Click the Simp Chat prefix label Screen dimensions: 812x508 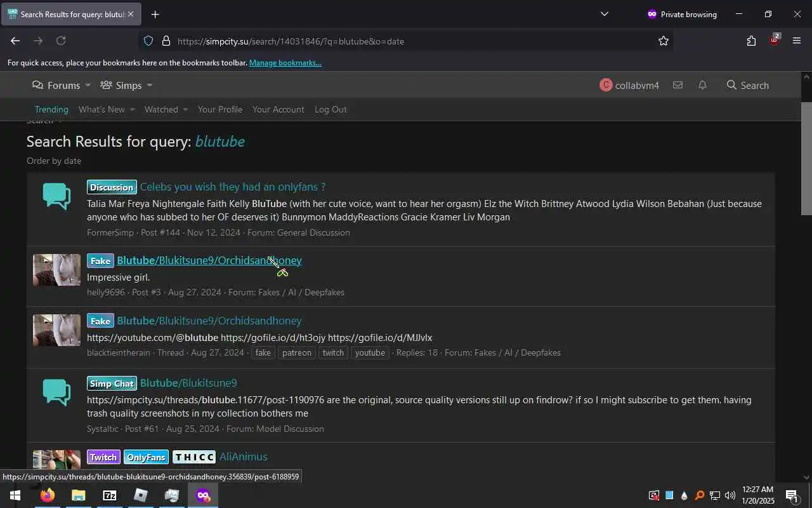tap(112, 384)
